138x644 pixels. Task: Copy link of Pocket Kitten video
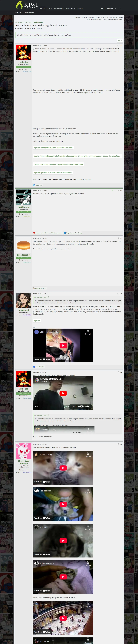click(x=88, y=491)
